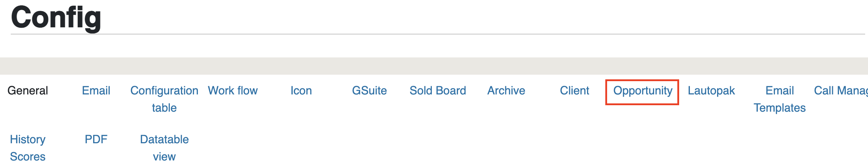Switch to the PDF tab
Image resolution: width=868 pixels, height=163 pixels.
click(96, 139)
